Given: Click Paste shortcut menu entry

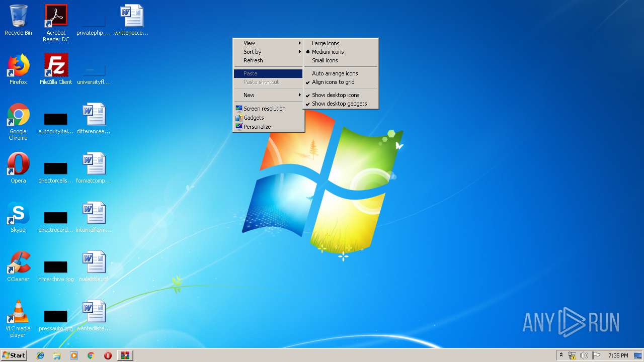Looking at the screenshot, I should [x=268, y=82].
